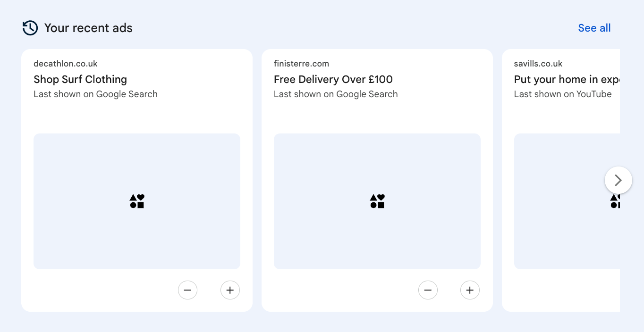
Task: Open the Put your home ad title
Action: (566, 79)
